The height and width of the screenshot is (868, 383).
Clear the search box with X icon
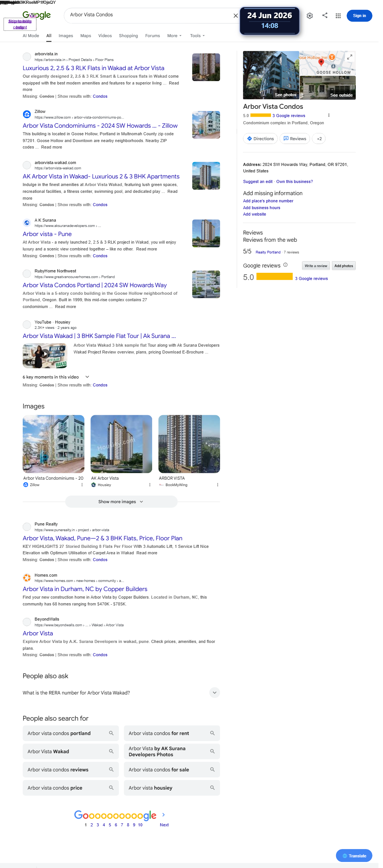pos(235,16)
